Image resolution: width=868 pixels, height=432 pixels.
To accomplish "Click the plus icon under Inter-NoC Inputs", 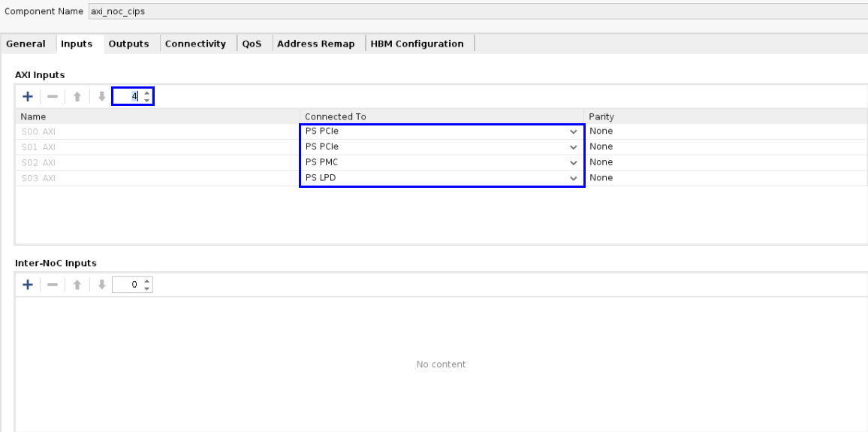I will 28,285.
